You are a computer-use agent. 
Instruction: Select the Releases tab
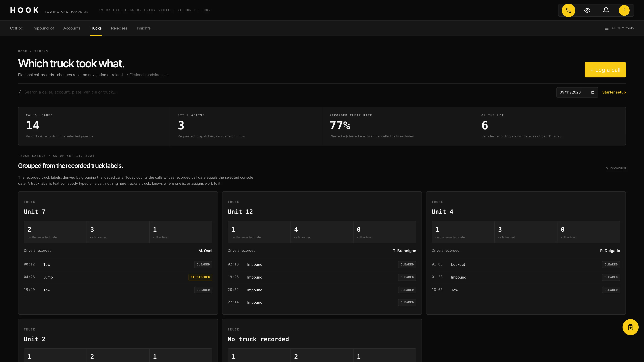point(119,28)
